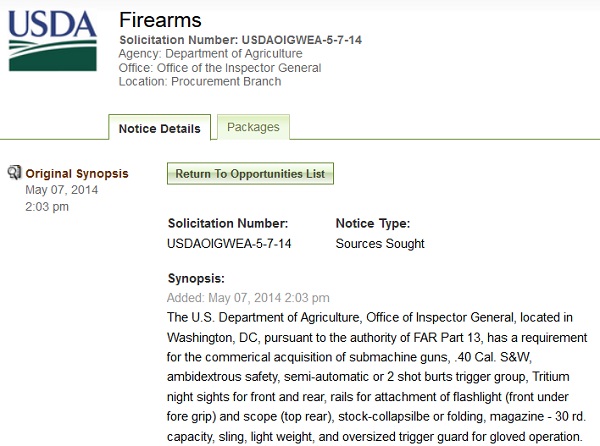Click the Location: Procurement Branch line

(x=200, y=82)
